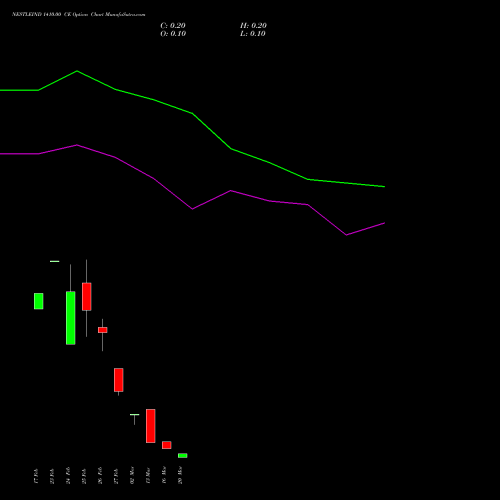Click the open value O: 0.10
500x500 pixels.
pyautogui.click(x=173, y=34)
